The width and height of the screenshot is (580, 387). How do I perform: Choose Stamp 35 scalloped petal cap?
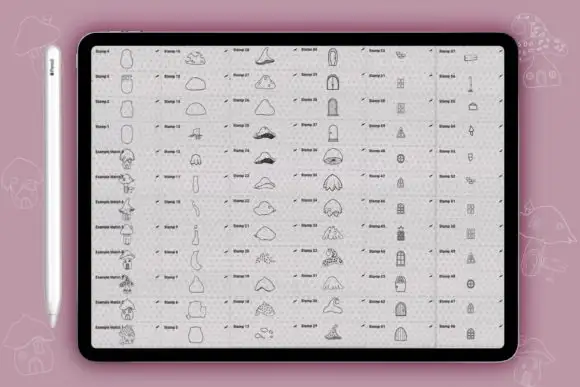click(x=333, y=183)
